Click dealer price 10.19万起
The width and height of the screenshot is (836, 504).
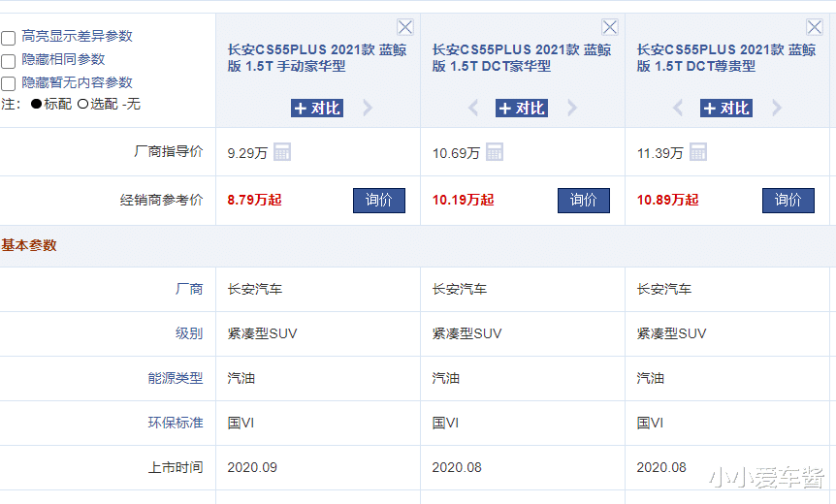[x=463, y=200]
